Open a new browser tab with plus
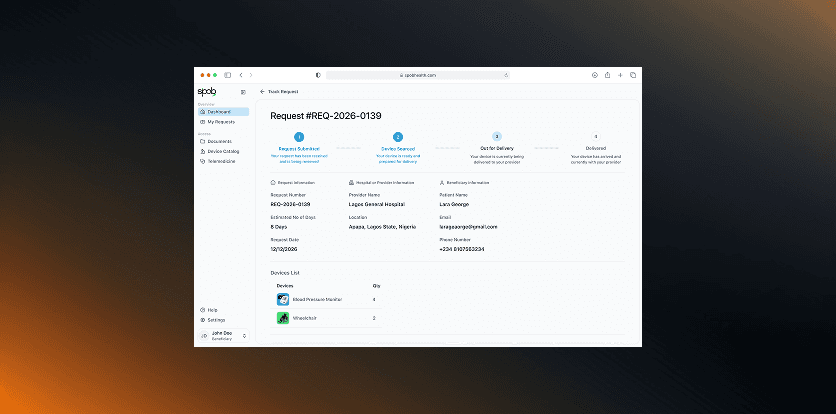Image resolution: width=836 pixels, height=414 pixels. click(620, 75)
